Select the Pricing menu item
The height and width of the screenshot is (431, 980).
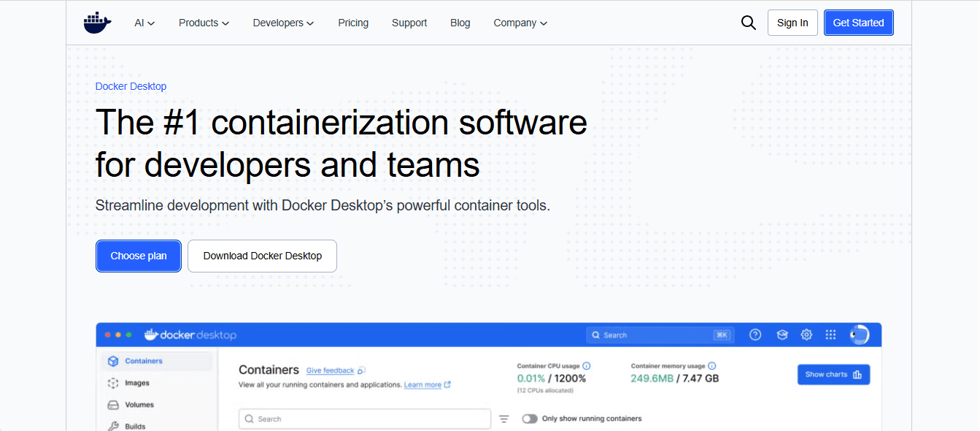click(x=353, y=23)
